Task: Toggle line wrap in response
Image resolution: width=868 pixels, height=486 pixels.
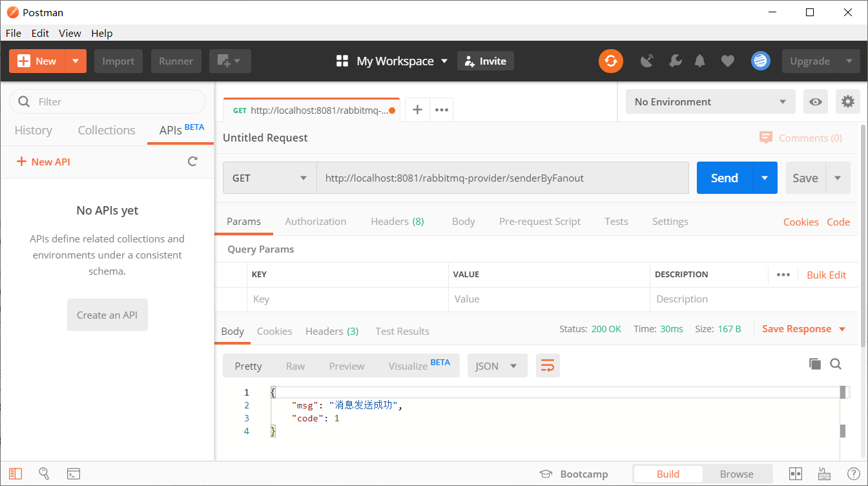Action: (548, 366)
